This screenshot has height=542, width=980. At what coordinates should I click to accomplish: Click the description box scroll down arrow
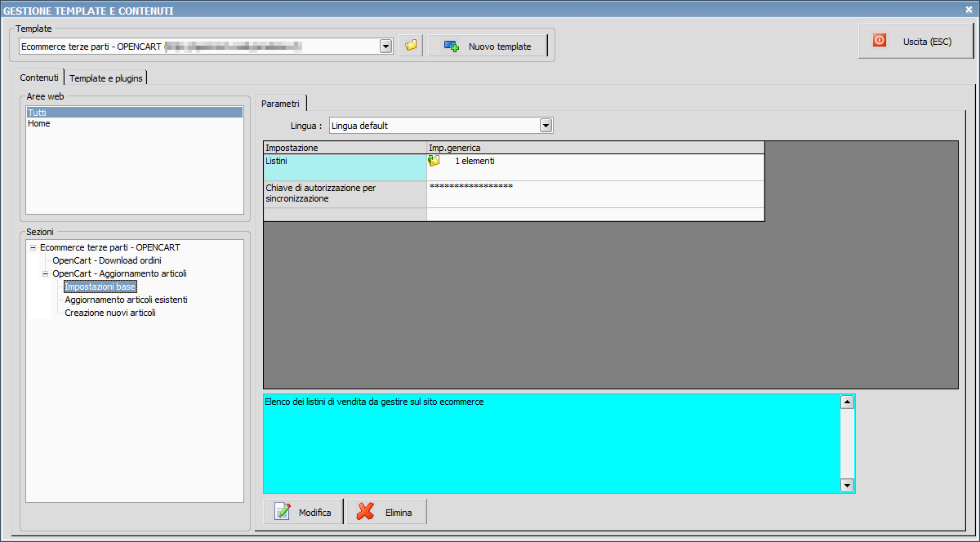point(847,486)
